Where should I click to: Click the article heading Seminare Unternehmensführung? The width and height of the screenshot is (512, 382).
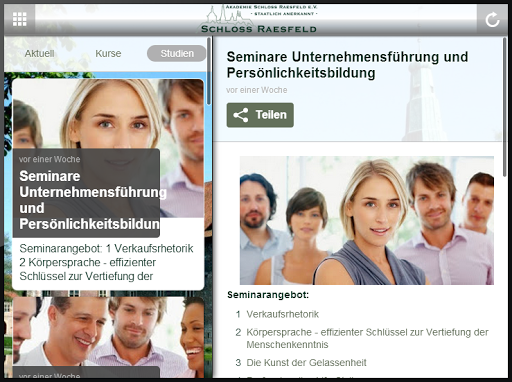coord(347,65)
